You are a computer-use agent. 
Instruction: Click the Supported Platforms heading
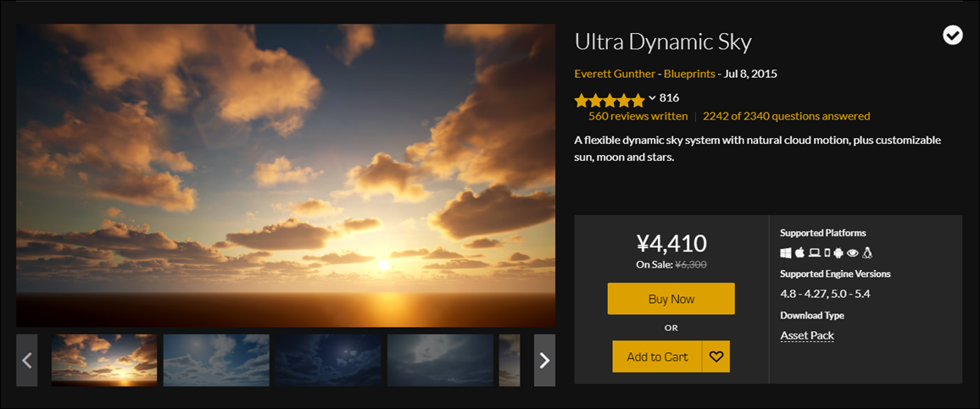[x=823, y=233]
